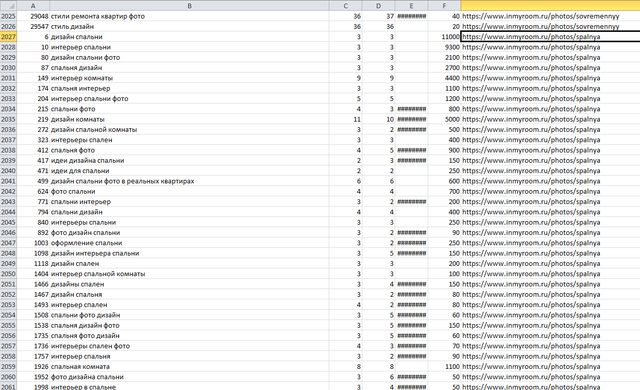640x390 pixels.
Task: Select row header 2031
Action: coord(8,78)
